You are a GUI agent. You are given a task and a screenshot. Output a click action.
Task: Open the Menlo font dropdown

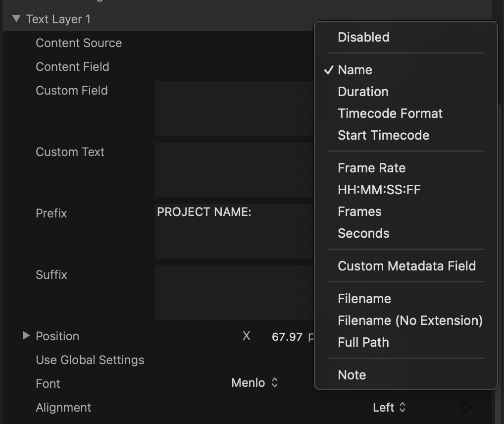(254, 383)
